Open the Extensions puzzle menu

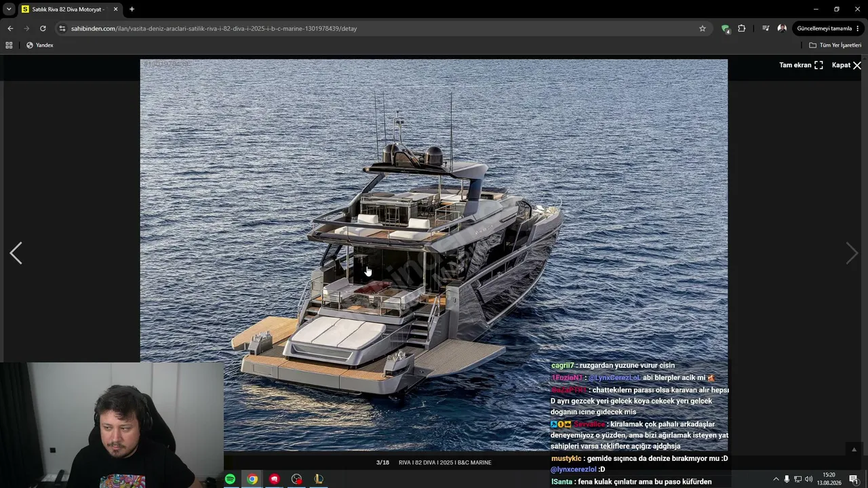[742, 28]
